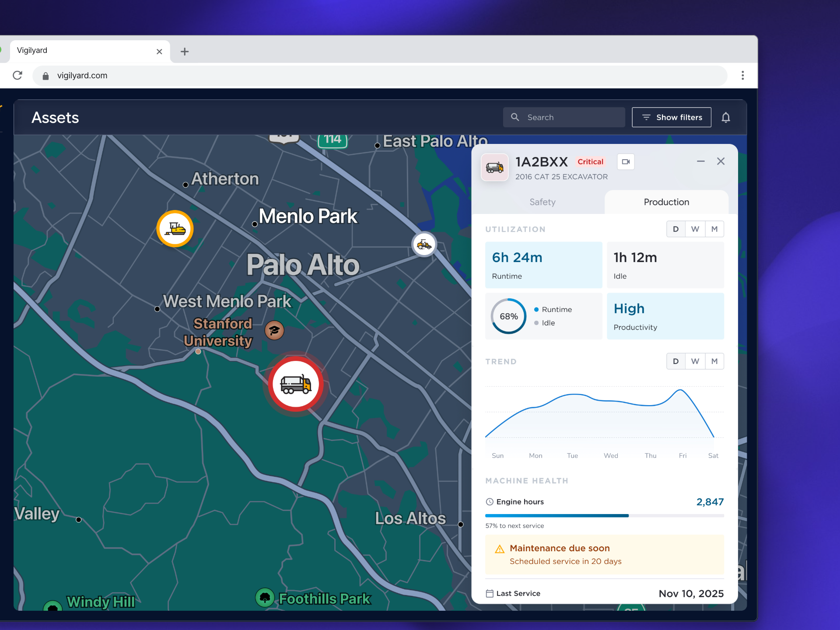Close the Vigilyard browser tab
Screen dimensions: 840x630
(x=159, y=52)
